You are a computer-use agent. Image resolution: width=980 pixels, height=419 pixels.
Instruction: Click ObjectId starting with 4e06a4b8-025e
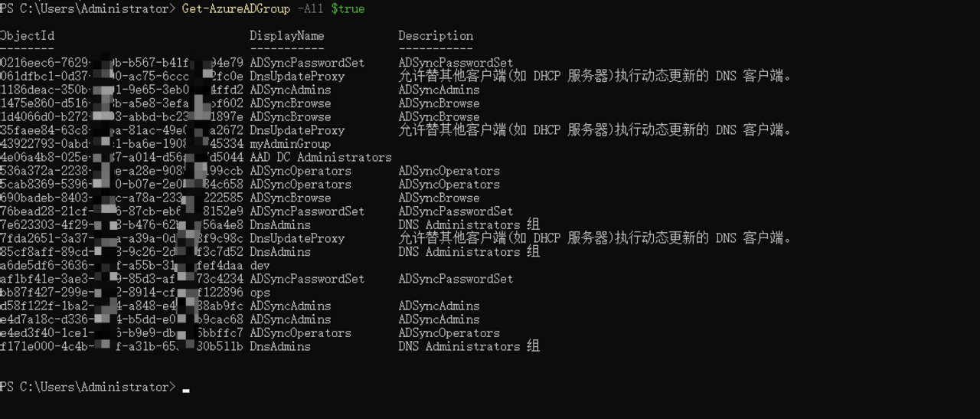122,158
